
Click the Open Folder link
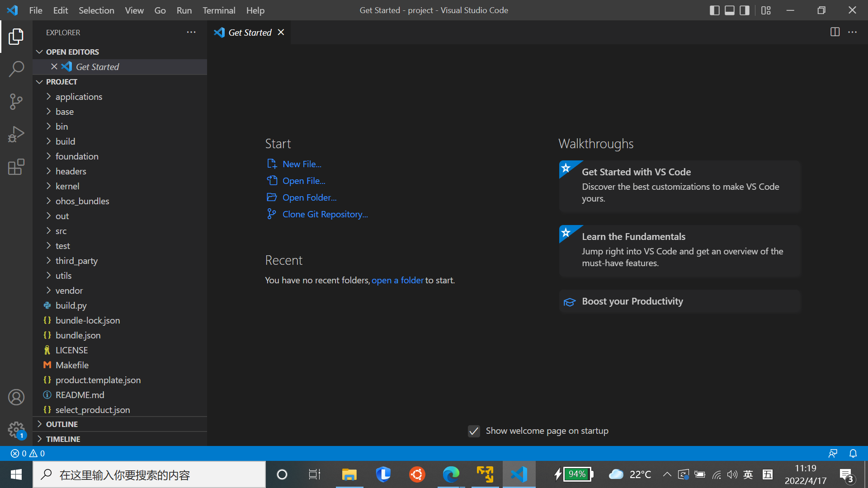point(309,197)
